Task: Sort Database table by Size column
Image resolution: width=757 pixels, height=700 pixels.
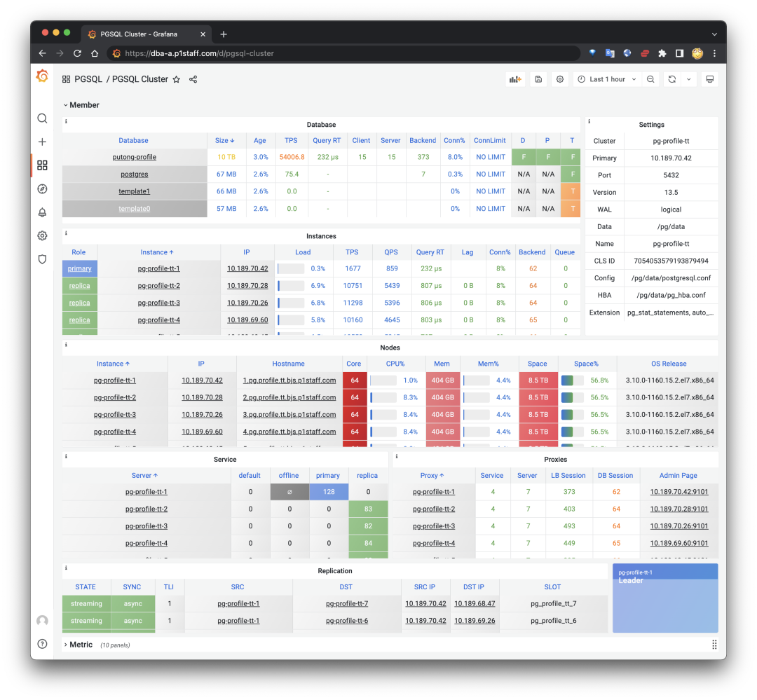Action: click(x=224, y=140)
